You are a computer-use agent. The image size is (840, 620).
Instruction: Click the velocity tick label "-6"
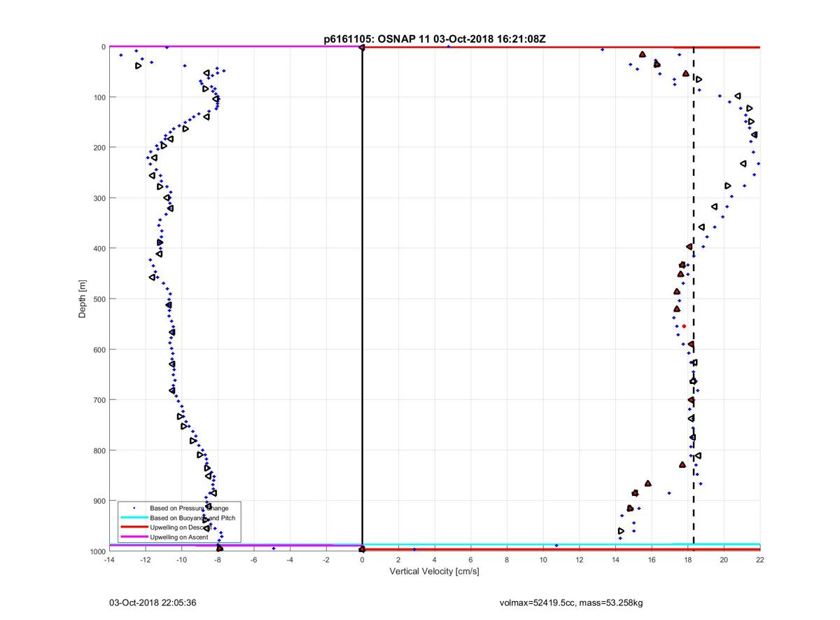(x=253, y=560)
